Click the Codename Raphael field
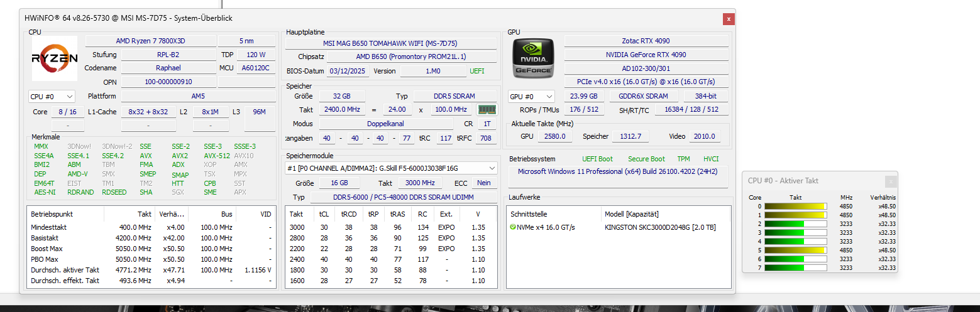980x312 pixels. 168,68
